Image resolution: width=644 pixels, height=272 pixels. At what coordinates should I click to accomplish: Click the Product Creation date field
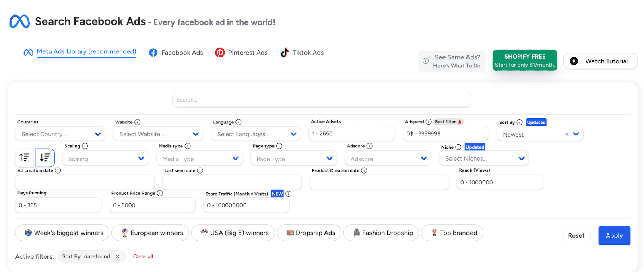tap(379, 182)
